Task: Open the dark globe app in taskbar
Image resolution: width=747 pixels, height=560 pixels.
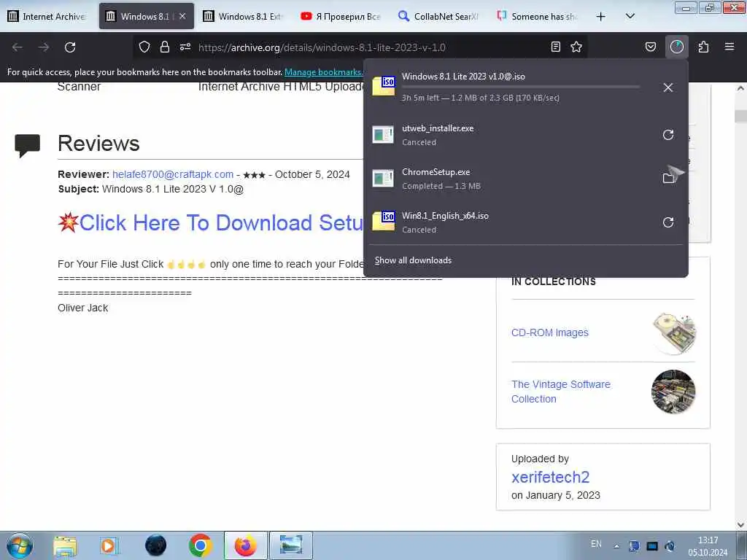Action: pos(156,545)
